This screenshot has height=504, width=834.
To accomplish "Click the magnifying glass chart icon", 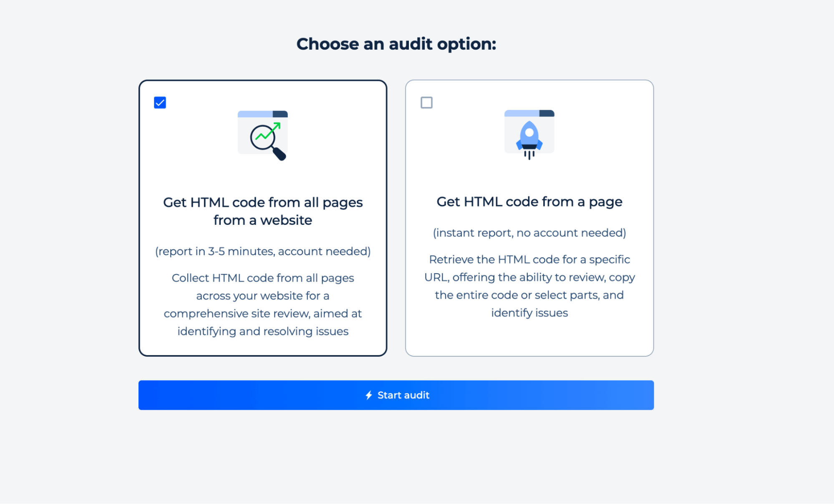I will coord(263,136).
